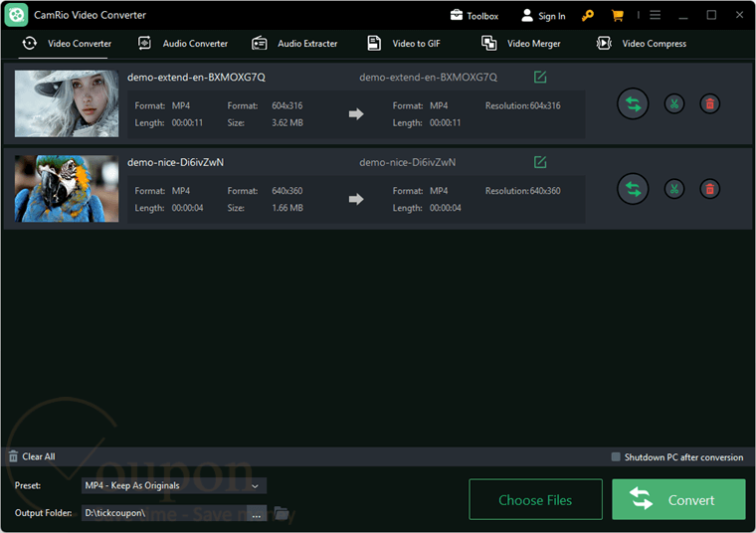Minimize the CamRio window
The image size is (756, 533).
pyautogui.click(x=682, y=16)
